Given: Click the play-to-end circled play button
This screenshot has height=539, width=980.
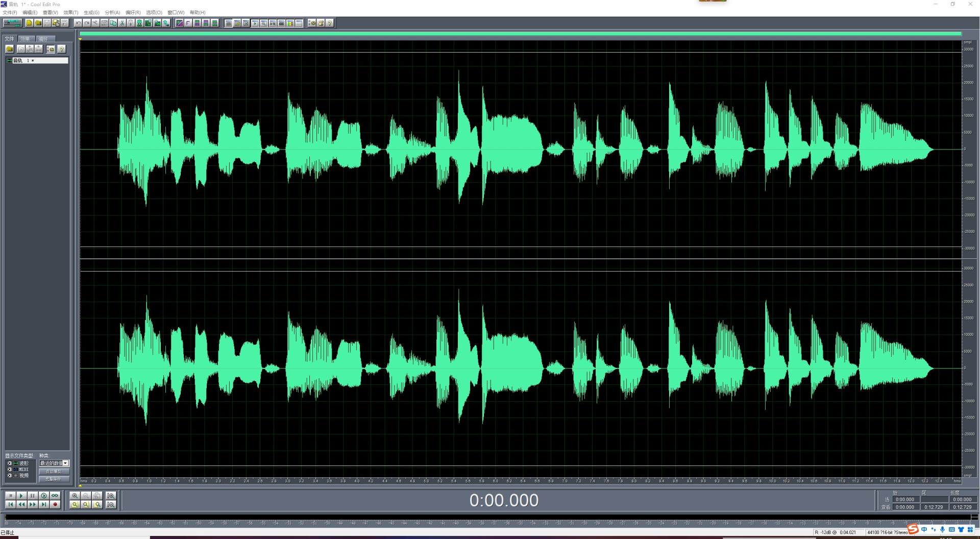Looking at the screenshot, I should click(44, 496).
